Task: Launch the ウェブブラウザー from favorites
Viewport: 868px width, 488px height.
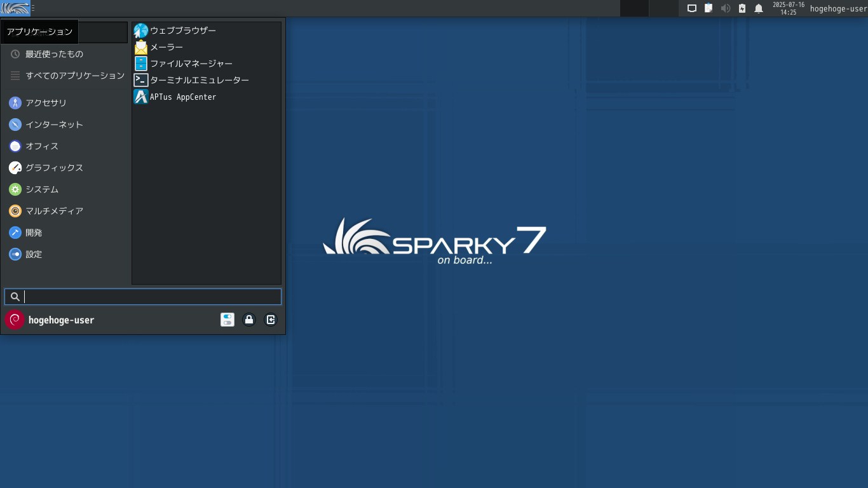Action: click(182, 30)
